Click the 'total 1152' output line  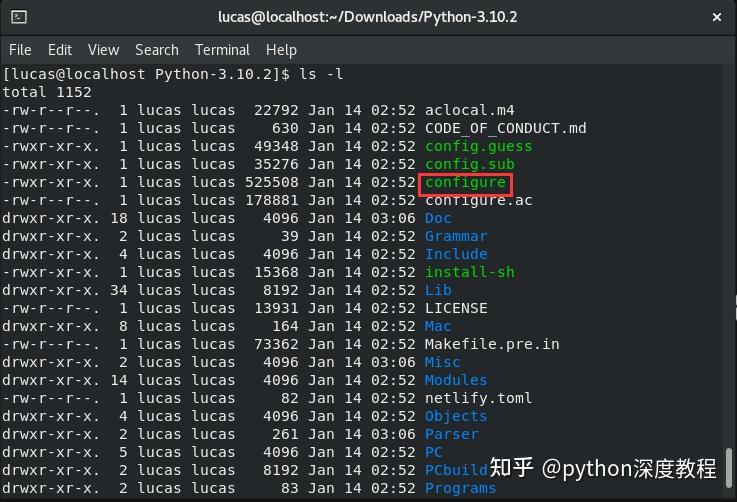point(47,92)
